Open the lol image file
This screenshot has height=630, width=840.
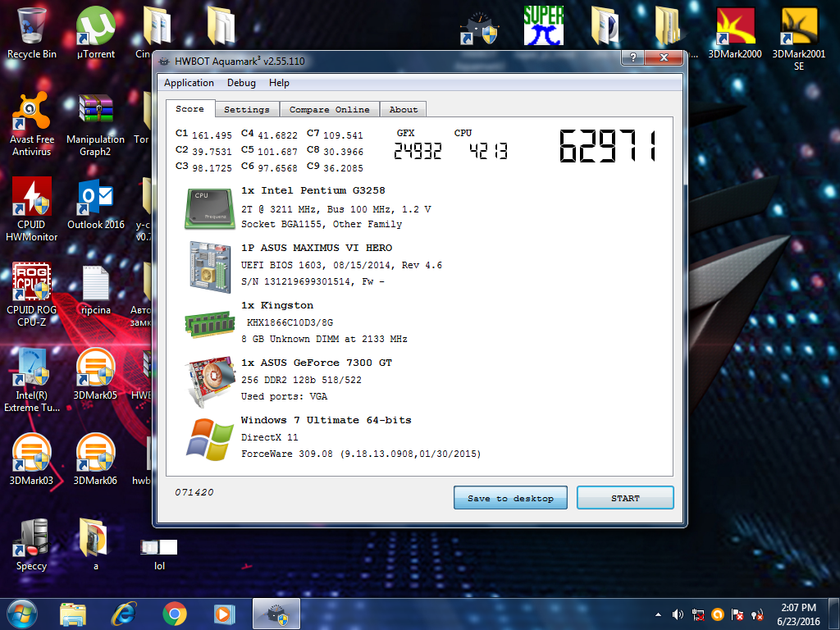pyautogui.click(x=159, y=553)
